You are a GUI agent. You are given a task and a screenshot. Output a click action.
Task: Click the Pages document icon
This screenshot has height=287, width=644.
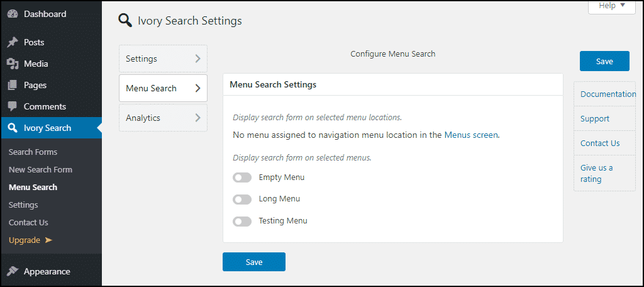coord(13,85)
